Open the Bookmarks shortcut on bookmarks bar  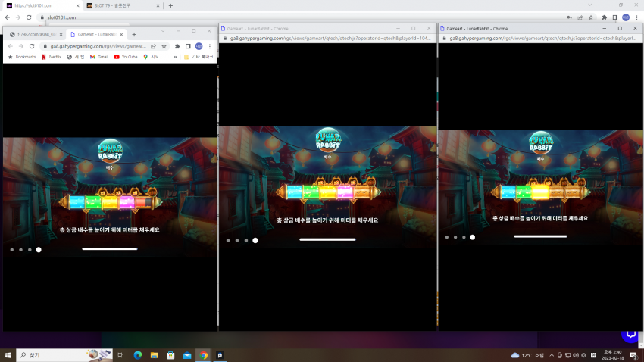[22, 57]
